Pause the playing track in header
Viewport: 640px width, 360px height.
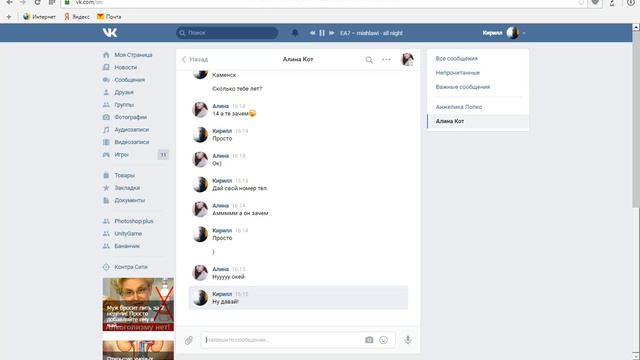click(x=322, y=33)
